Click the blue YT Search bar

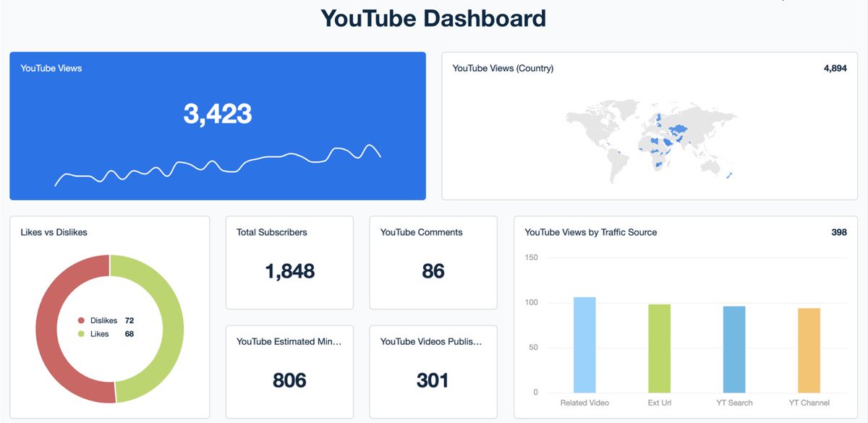click(734, 349)
